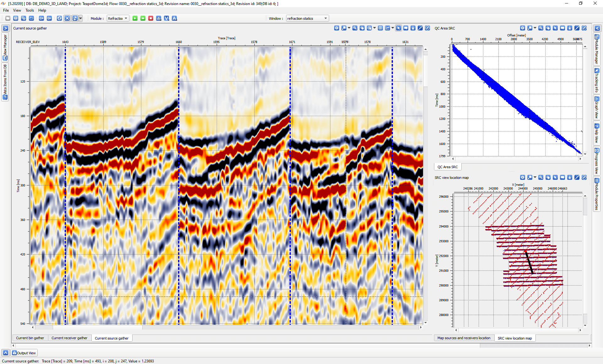This screenshot has height=364, width=603.
Task: Click the Output View button
Action: tap(24, 353)
